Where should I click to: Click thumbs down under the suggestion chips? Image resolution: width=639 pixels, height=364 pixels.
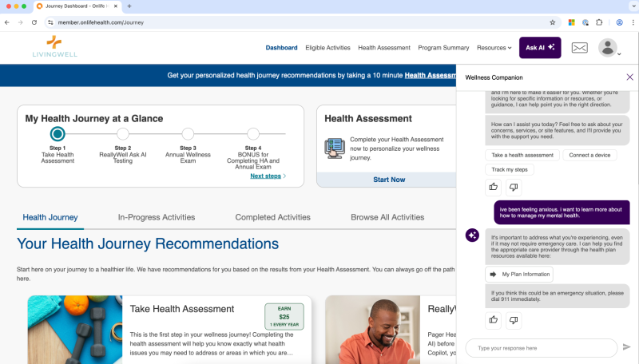point(514,187)
